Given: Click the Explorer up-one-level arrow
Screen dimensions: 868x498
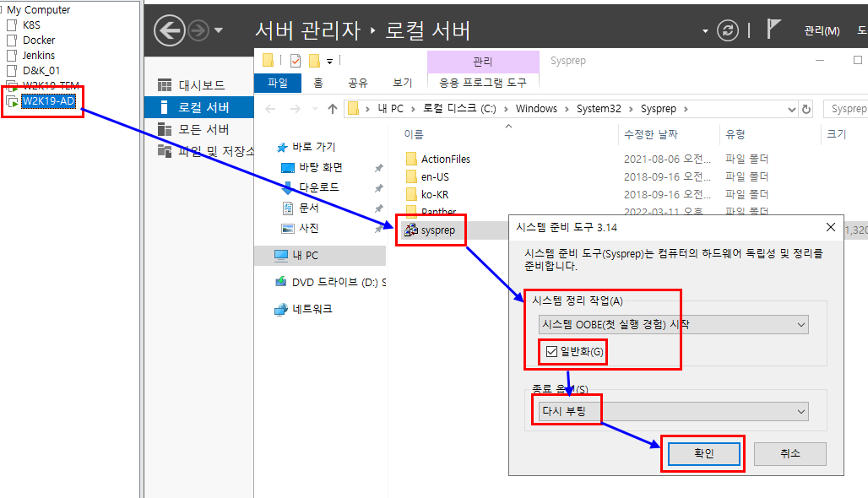Looking at the screenshot, I should [x=332, y=109].
